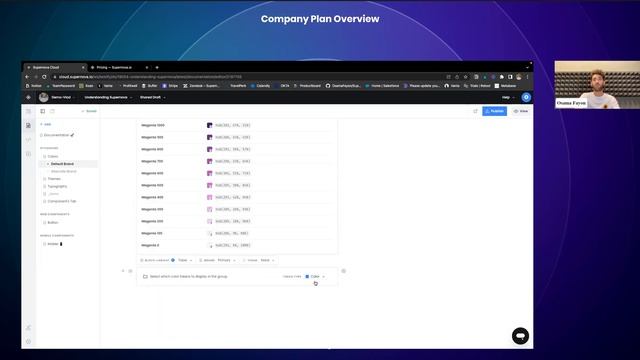This screenshot has width=640, height=360.
Task: Open the Zendesk bookmark
Action: (201, 86)
